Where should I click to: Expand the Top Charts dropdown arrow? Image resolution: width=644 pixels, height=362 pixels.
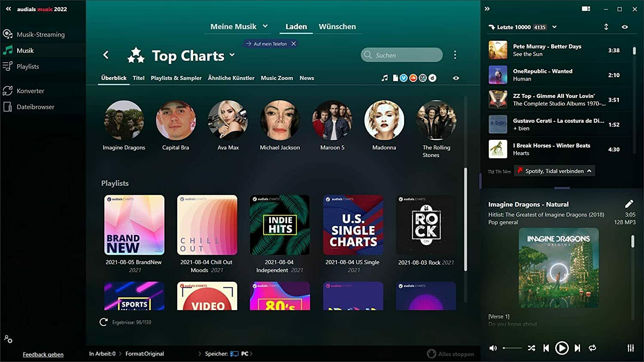tap(232, 55)
